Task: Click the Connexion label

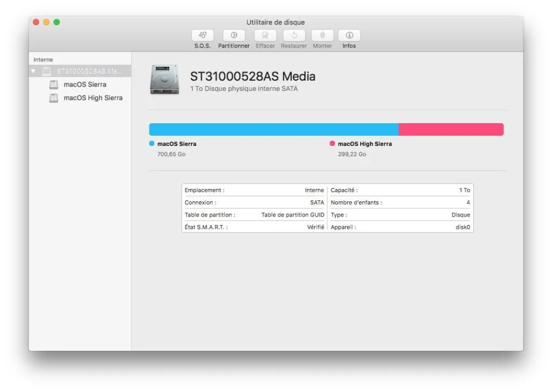Action: coord(201,202)
